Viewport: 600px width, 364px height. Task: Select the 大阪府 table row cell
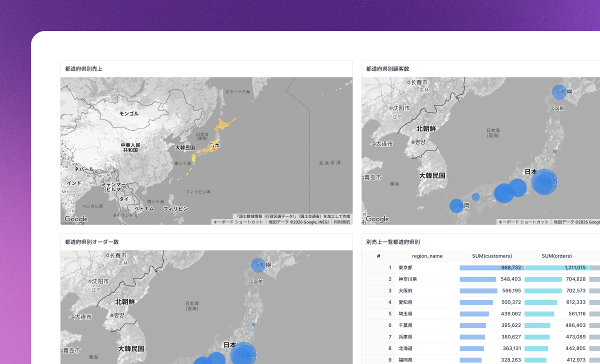(x=405, y=290)
